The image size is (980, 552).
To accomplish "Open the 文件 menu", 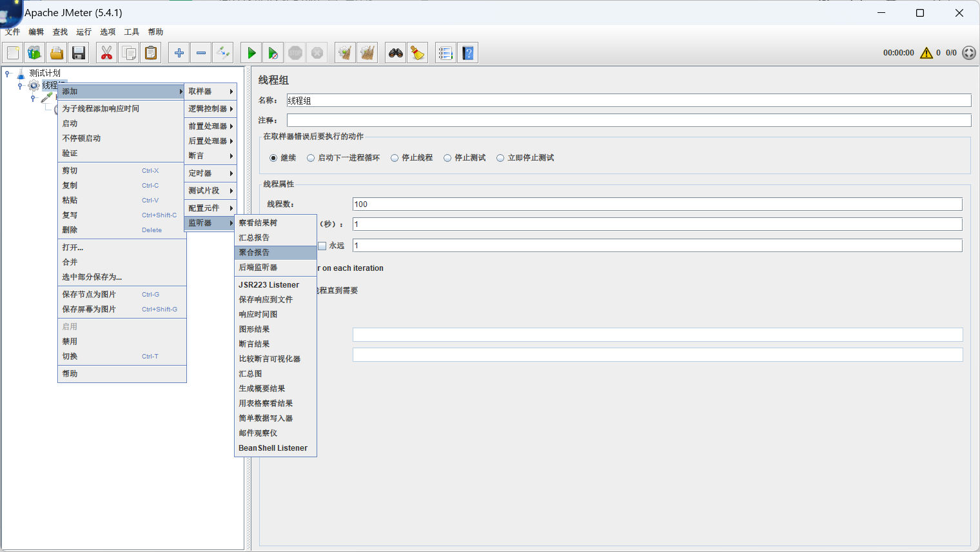I will [x=12, y=32].
